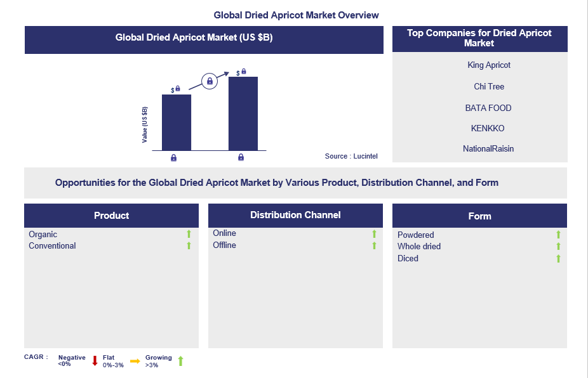Click the green Growing arrow in legend
Viewport: 588px width, 378px height.
[180, 361]
